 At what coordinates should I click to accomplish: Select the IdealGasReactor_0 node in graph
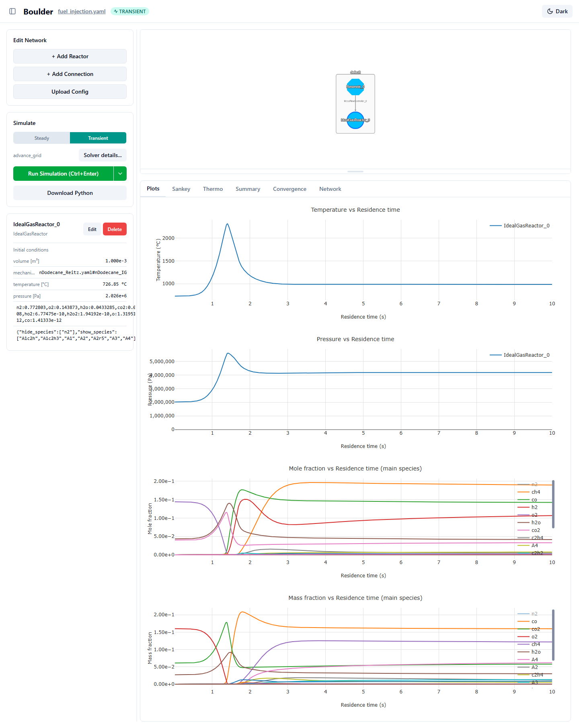(355, 120)
